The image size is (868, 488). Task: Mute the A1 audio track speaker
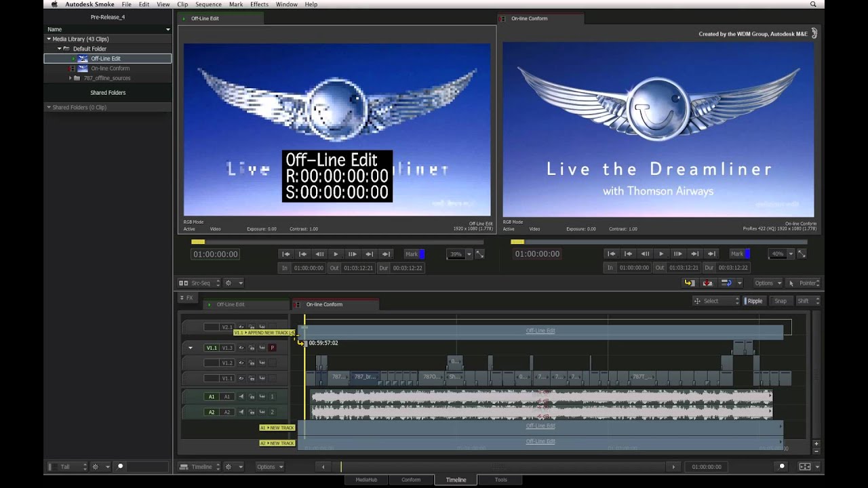coord(241,396)
